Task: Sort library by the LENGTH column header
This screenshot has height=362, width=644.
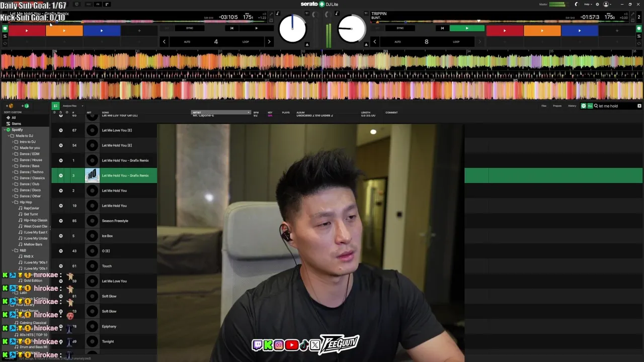Action: click(x=366, y=113)
